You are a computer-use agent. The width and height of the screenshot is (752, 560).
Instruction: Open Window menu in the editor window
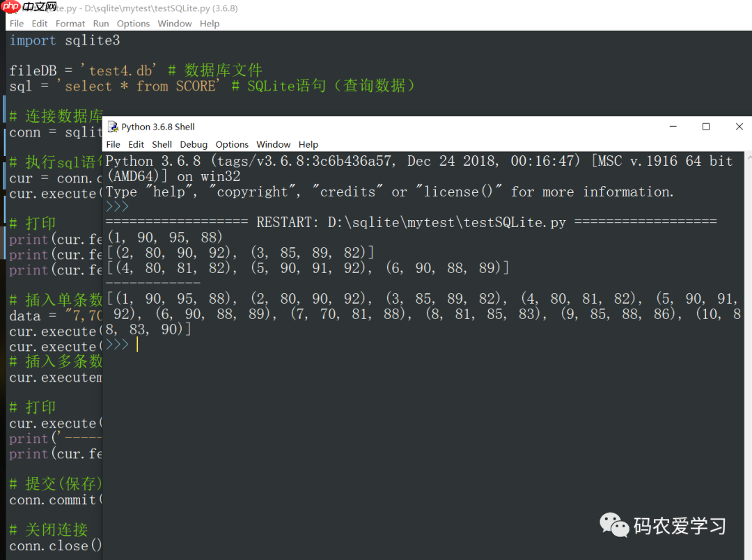pos(175,24)
